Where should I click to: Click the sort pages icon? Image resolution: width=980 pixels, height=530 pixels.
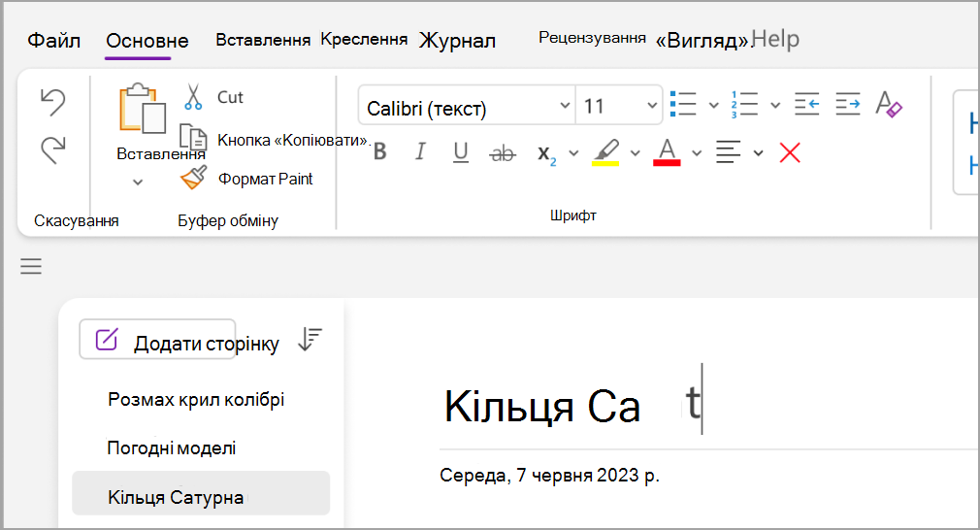[310, 340]
